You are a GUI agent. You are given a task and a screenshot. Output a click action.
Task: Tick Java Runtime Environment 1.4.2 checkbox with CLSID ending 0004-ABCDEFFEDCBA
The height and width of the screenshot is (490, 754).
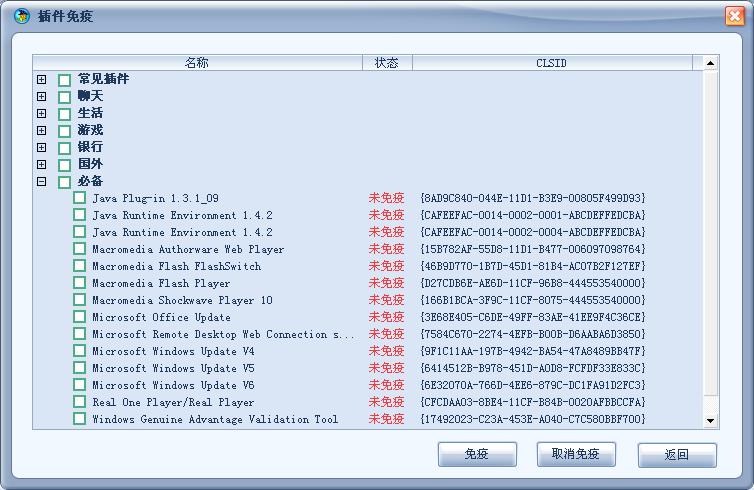(x=80, y=232)
